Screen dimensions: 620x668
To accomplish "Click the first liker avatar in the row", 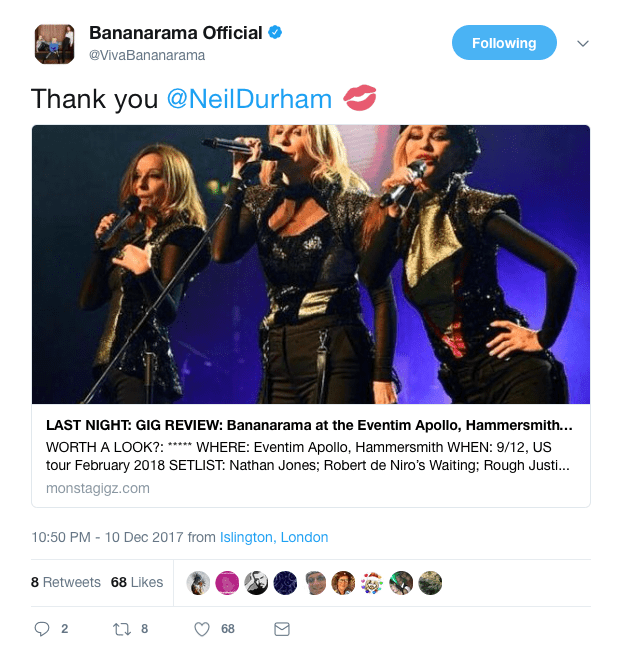I will coord(199,582).
